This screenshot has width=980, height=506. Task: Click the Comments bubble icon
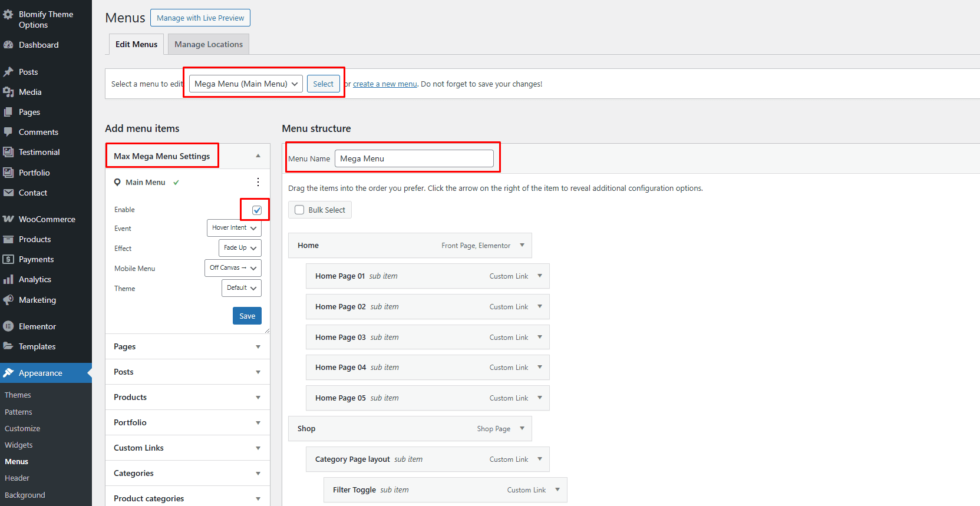(8, 132)
